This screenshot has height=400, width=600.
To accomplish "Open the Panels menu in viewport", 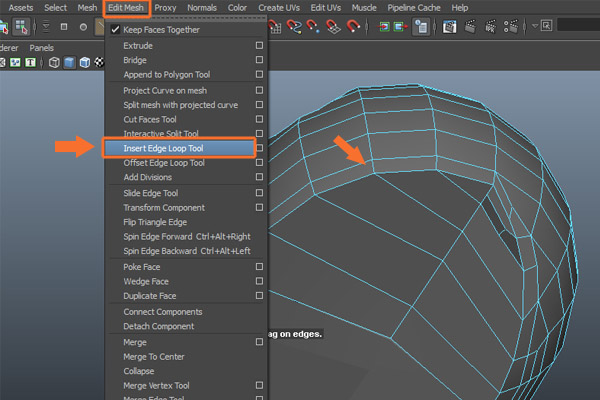I will click(x=42, y=47).
